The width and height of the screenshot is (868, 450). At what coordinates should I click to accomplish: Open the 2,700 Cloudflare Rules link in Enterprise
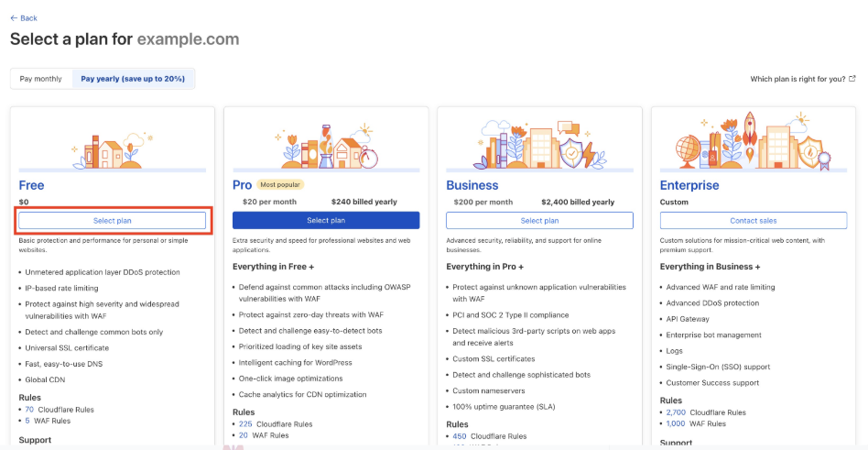point(676,412)
